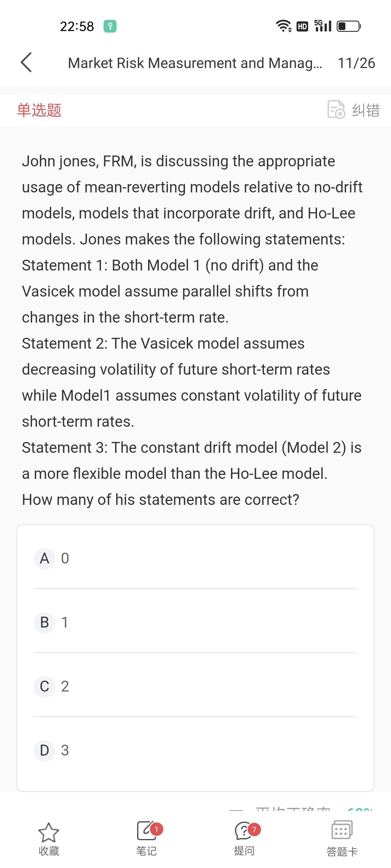Tap the 提问 label
Image resolution: width=391 pixels, height=868 pixels.
pyautogui.click(x=244, y=851)
